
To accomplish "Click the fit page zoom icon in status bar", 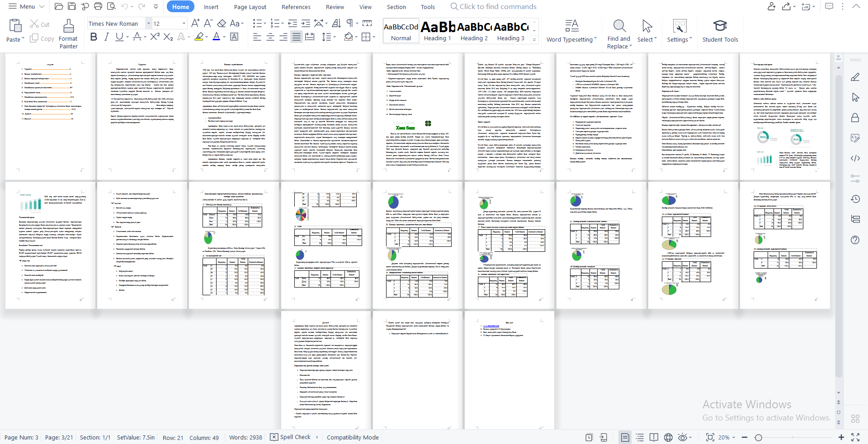I will pos(710,437).
